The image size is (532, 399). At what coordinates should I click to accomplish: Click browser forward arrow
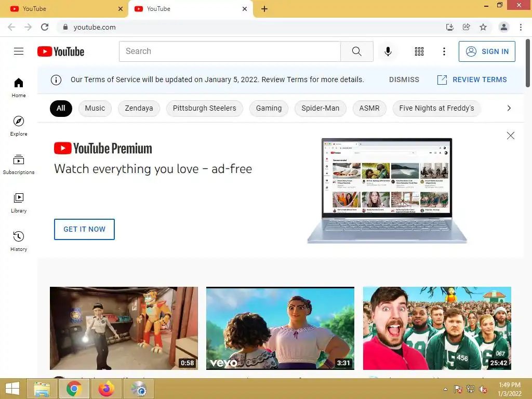click(28, 27)
